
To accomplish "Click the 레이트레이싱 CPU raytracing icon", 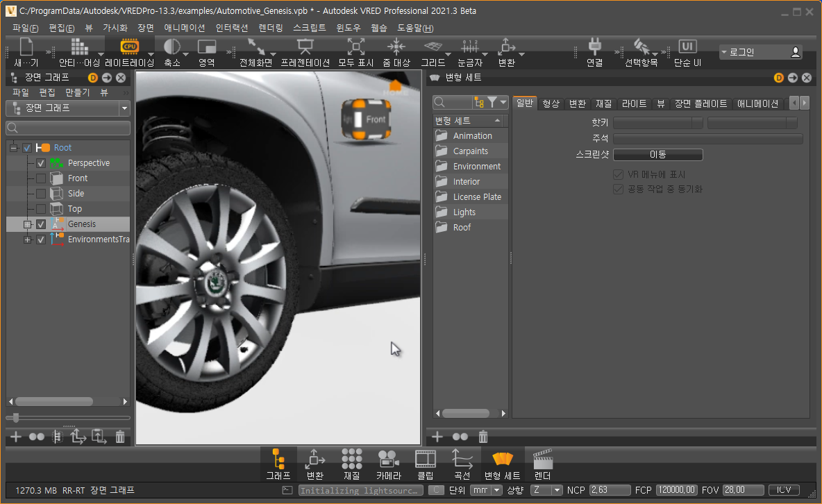I will coord(129,47).
